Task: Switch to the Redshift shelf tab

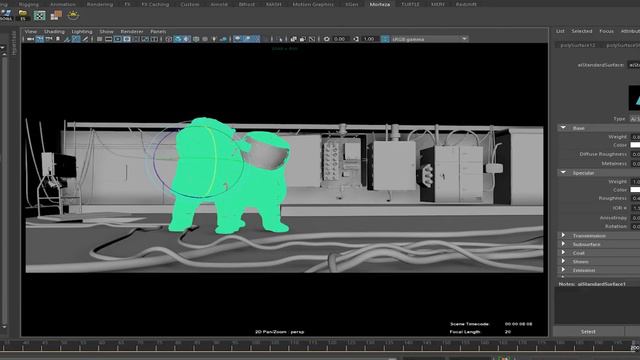Action: 466,4
